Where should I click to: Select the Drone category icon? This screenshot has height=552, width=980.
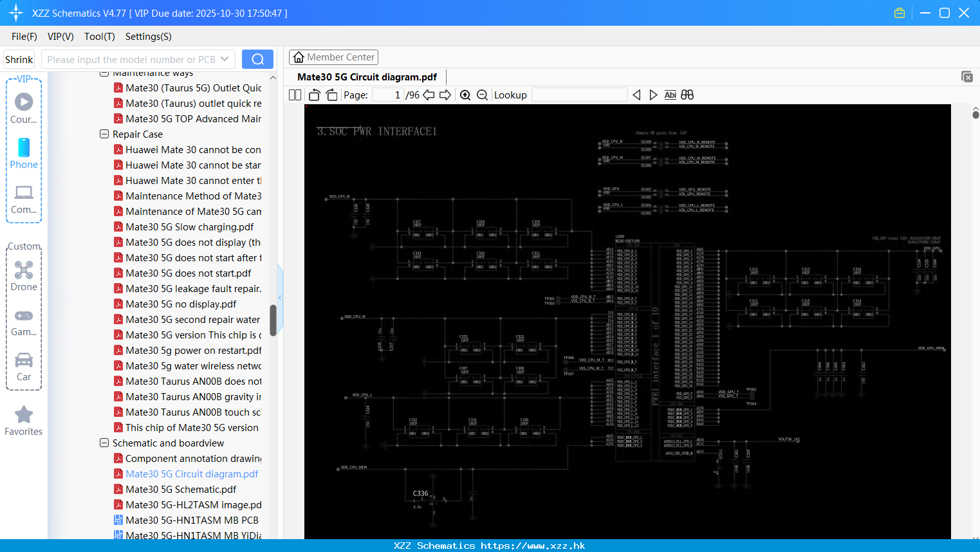(x=24, y=275)
